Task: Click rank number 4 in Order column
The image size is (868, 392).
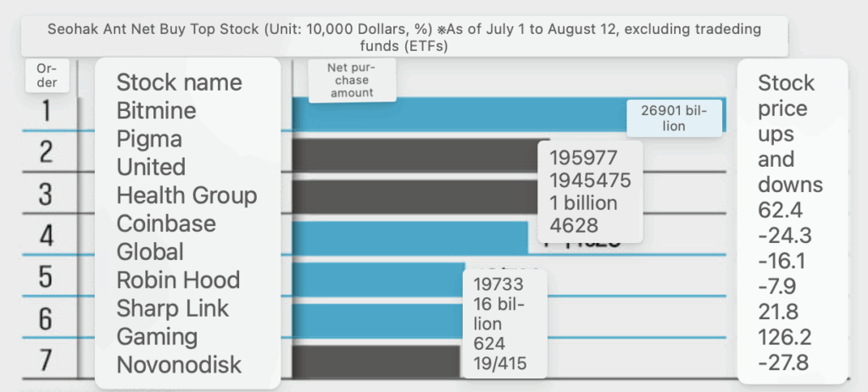Action: coord(47,235)
